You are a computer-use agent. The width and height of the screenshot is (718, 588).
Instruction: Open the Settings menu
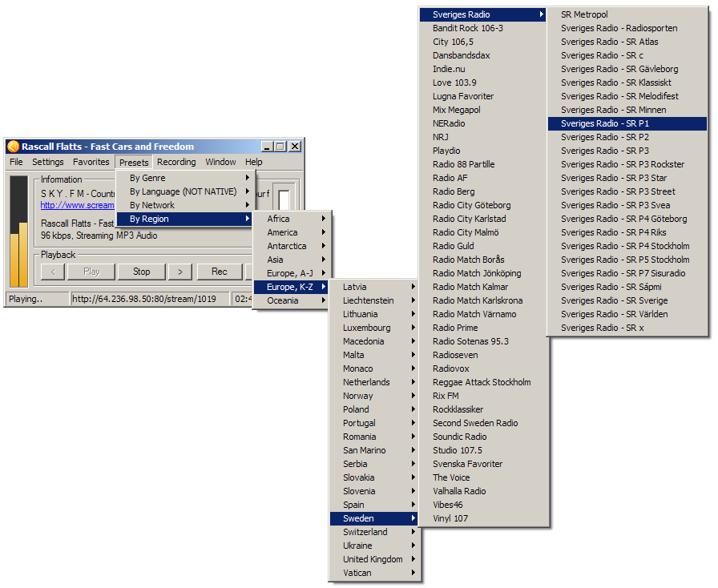tap(47, 162)
